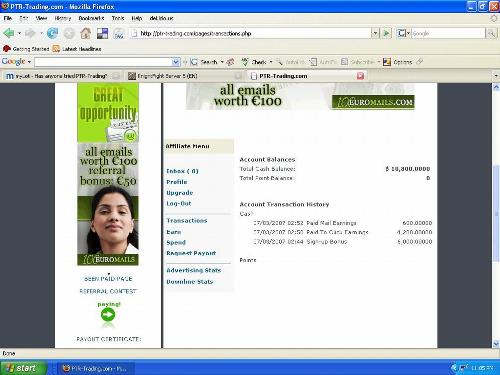This screenshot has width=500, height=375.
Task: Click the BEEN PAID PAGE link
Action: pos(108,279)
